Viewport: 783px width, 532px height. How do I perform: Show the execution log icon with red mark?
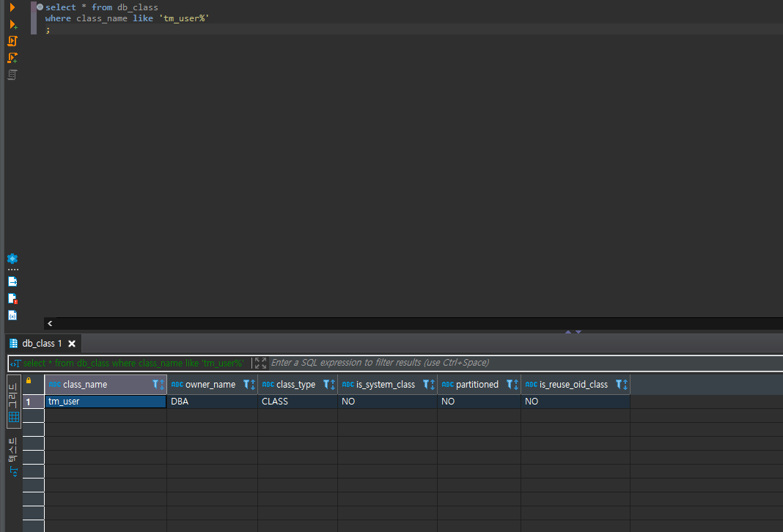[x=12, y=298]
